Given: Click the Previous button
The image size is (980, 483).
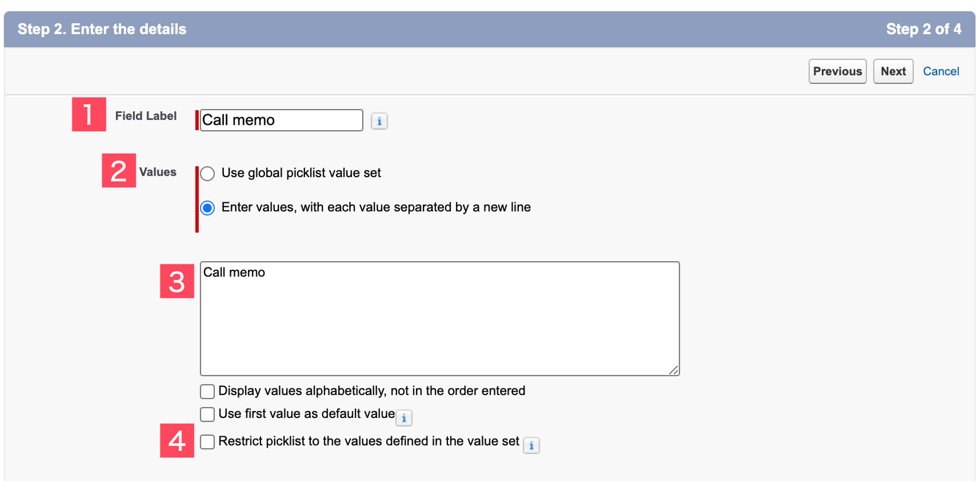Looking at the screenshot, I should pos(837,71).
